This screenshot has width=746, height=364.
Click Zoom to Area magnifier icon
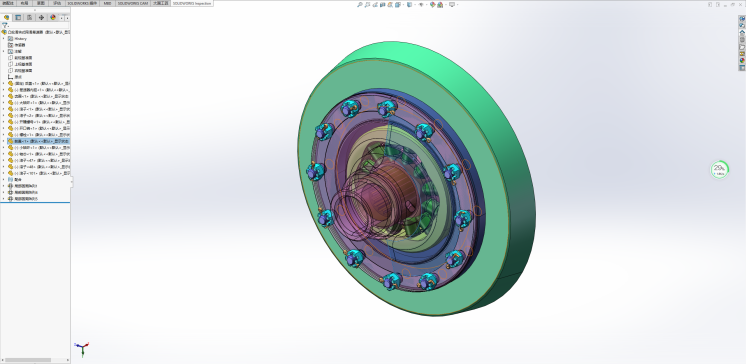click(367, 5)
